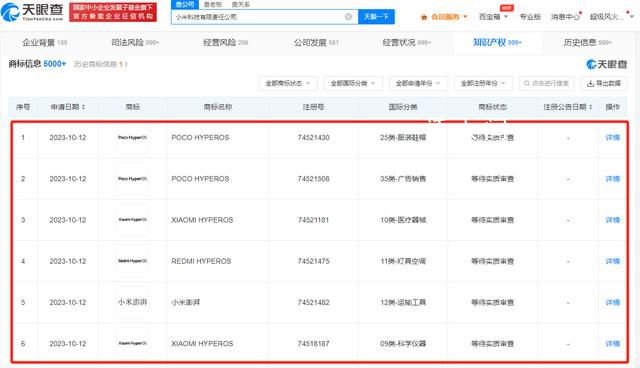Click 导出数据 export button
The height and width of the screenshot is (368, 640).
(604, 83)
